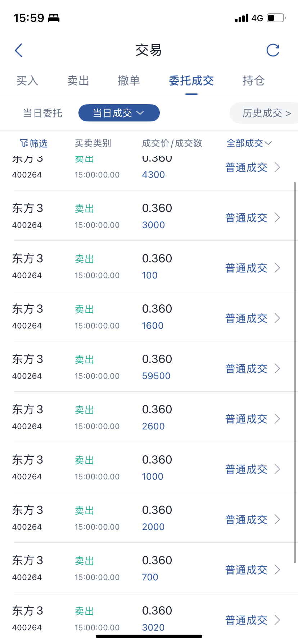Open the 全部成交 filter dropdown
This screenshot has width=298, height=644.
click(x=249, y=143)
